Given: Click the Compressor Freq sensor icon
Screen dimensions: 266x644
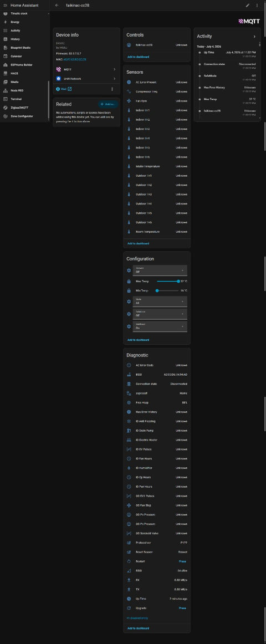Looking at the screenshot, I should tap(129, 91).
